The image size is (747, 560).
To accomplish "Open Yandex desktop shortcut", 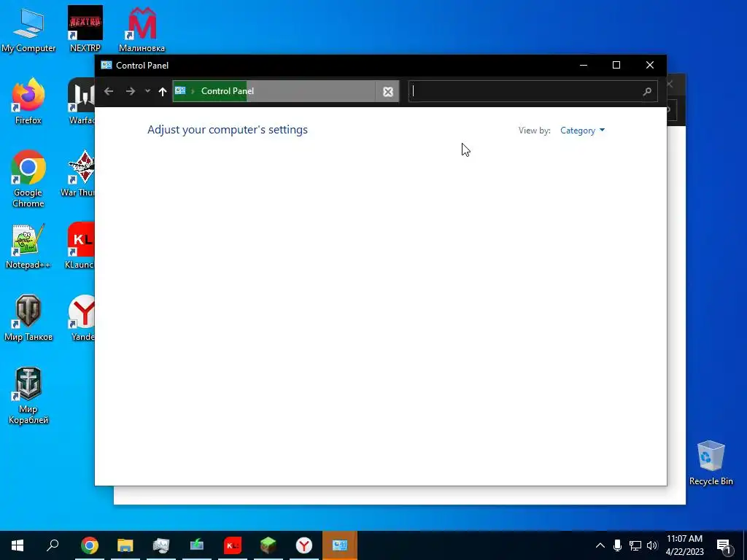I will (x=82, y=318).
